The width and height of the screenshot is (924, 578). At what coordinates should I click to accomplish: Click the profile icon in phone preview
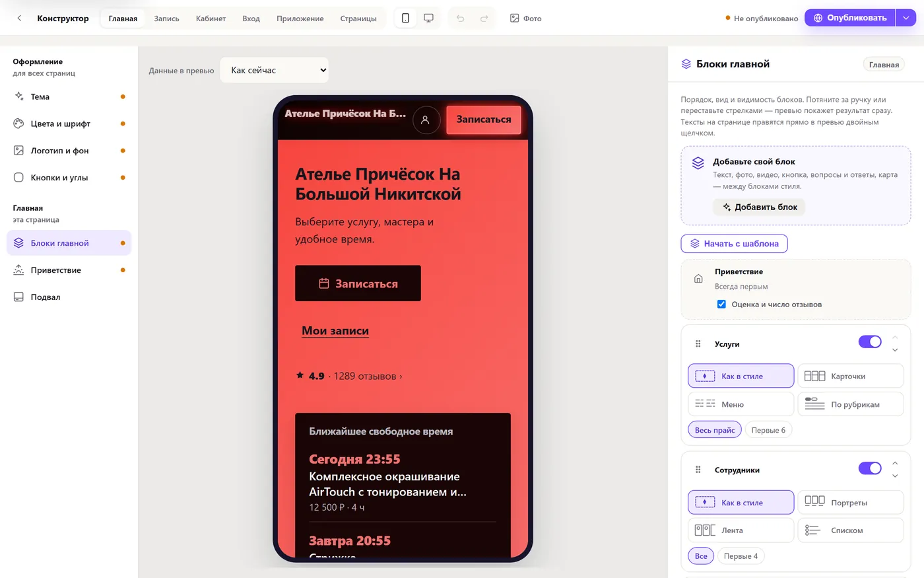pos(426,120)
